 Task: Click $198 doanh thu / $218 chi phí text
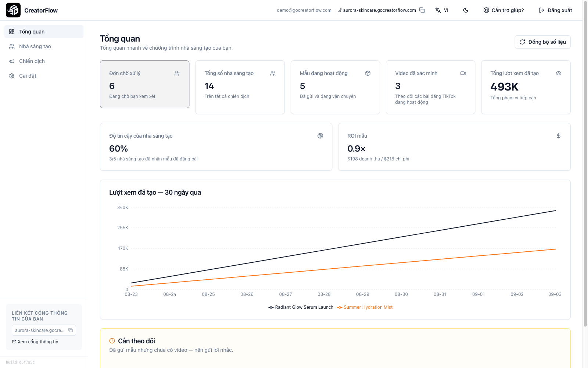(x=378, y=159)
